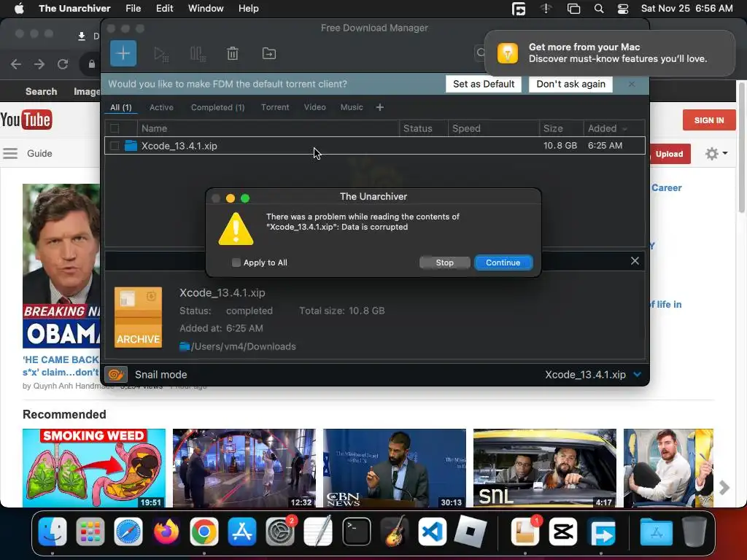The image size is (747, 560).
Task: Open Terminal from the dock
Action: [x=356, y=532]
